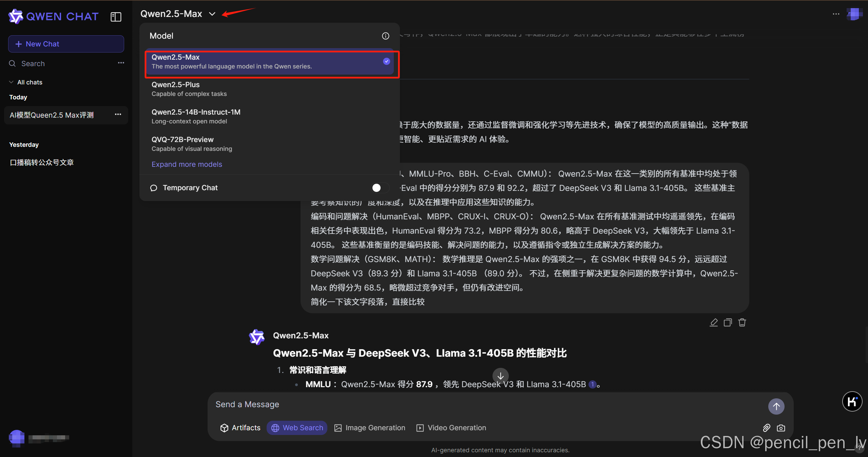Copy the user message
Screen dimensions: 868x457
(x=728, y=322)
